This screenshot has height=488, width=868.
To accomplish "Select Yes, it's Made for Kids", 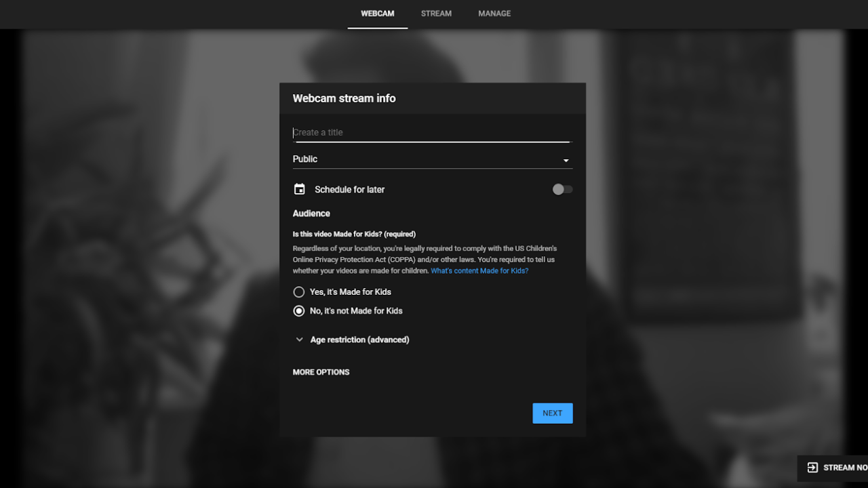I will (x=342, y=292).
